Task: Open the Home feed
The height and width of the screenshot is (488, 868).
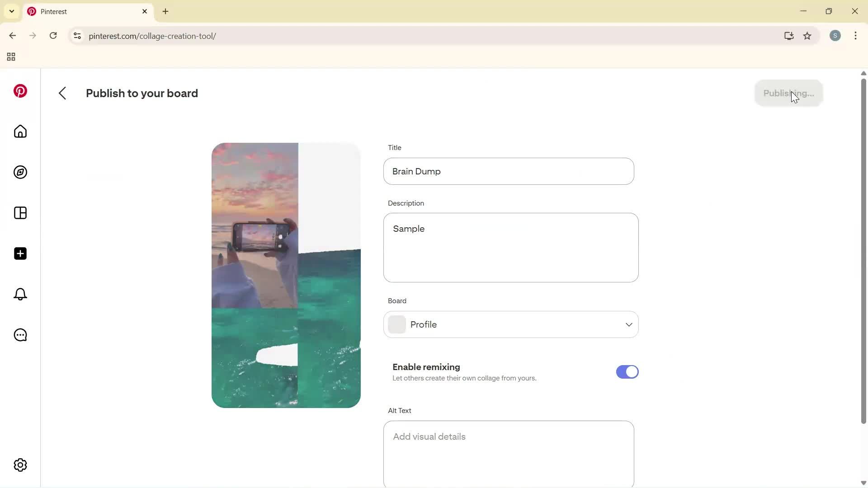Action: [x=20, y=131]
